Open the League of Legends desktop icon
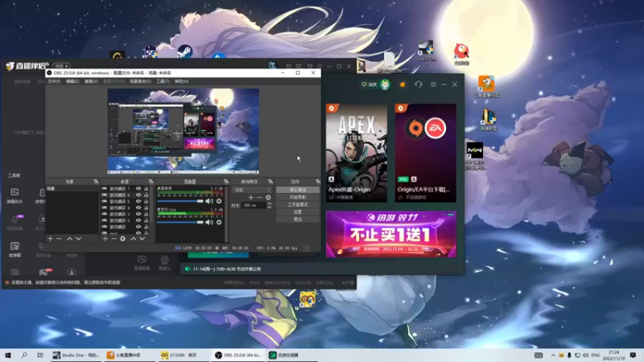 pos(489,120)
